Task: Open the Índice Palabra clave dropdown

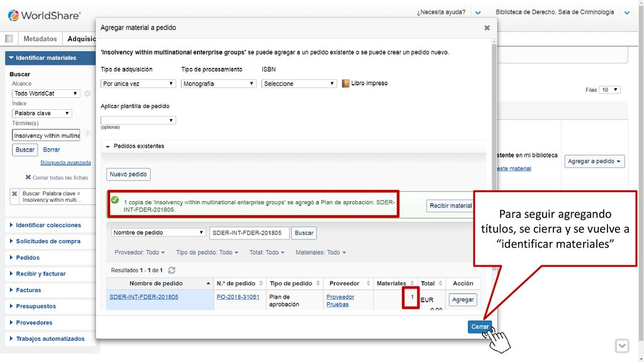Action: pos(42,113)
